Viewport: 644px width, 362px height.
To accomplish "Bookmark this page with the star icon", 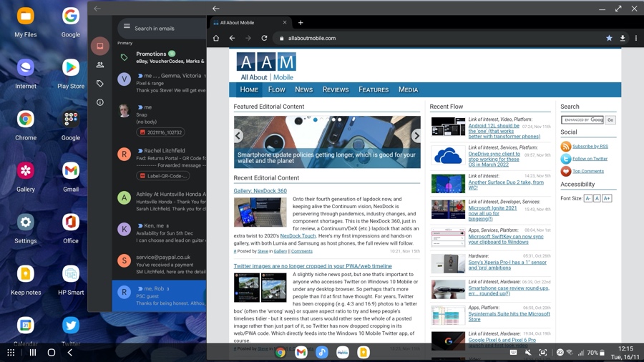I will [609, 38].
